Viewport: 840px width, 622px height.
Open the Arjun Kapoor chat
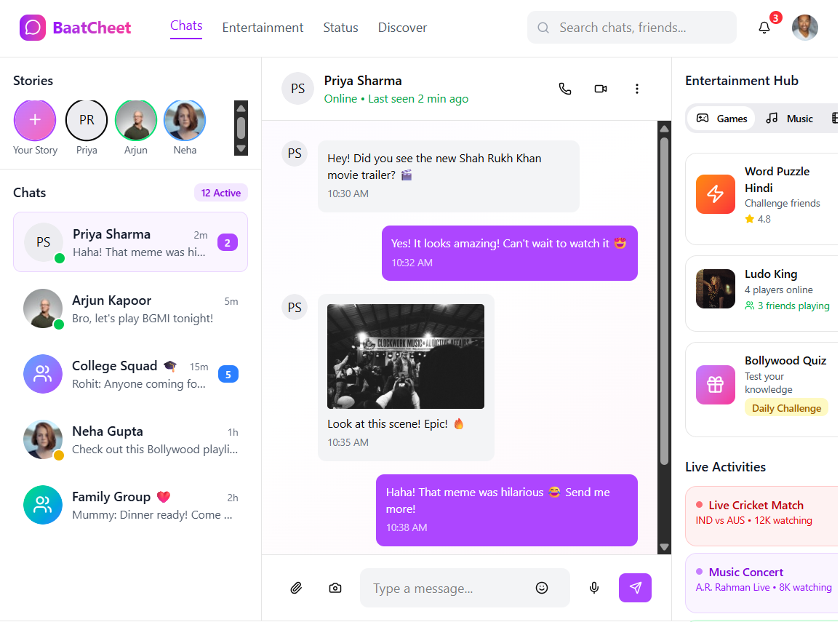pyautogui.click(x=131, y=309)
